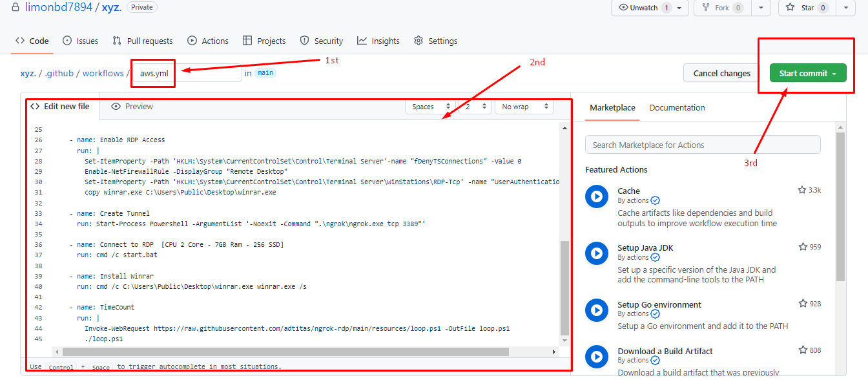Click the verified badge beside Setup Java JDK's author
868x380 pixels.
(656, 257)
